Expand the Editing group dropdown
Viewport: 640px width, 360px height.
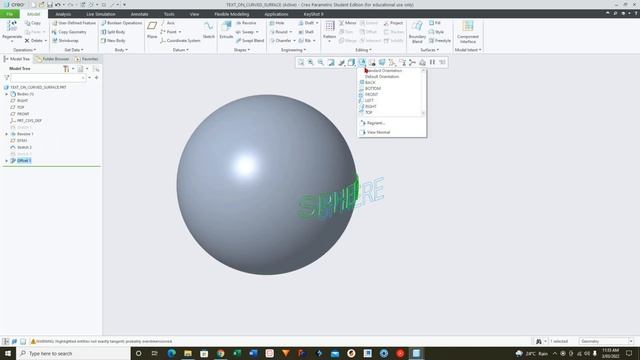point(363,50)
